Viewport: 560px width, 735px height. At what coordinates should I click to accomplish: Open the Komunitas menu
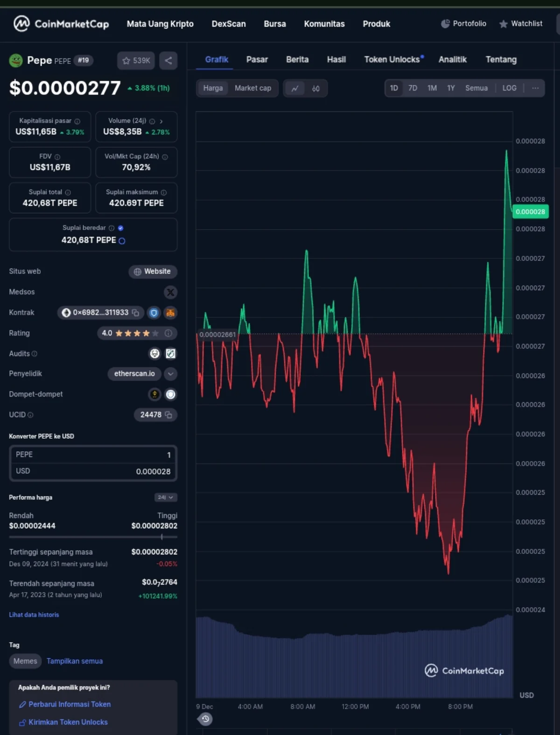pyautogui.click(x=324, y=24)
